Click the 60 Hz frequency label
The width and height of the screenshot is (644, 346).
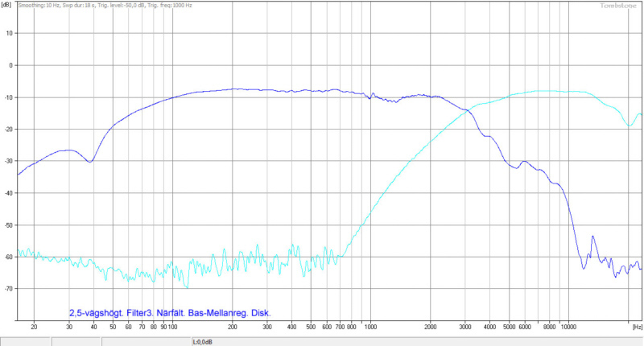(x=129, y=327)
